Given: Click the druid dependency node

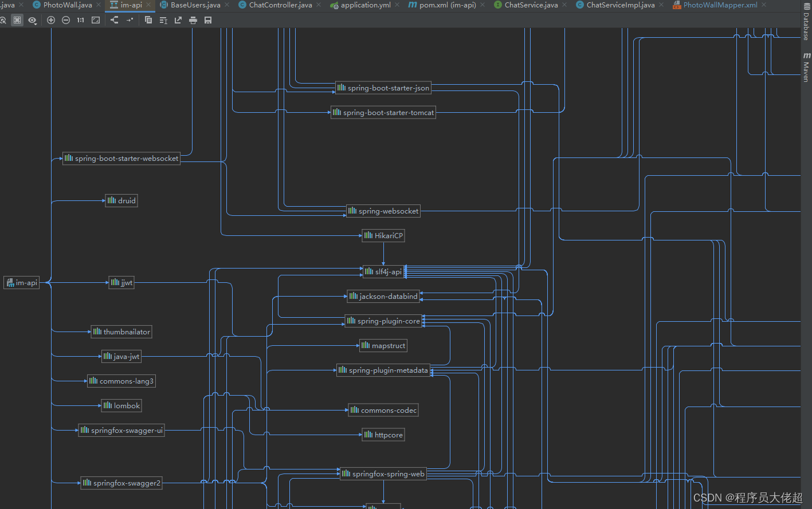Looking at the screenshot, I should [121, 200].
